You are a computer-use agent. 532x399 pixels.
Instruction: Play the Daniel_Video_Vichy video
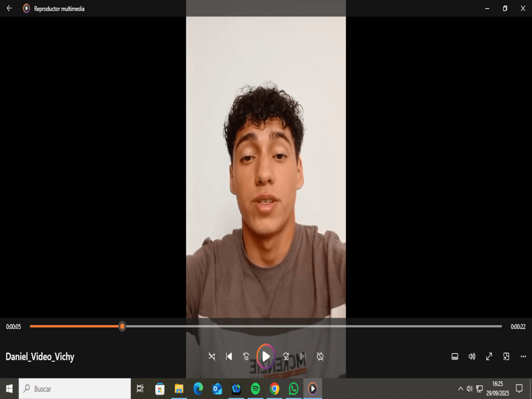pos(266,356)
